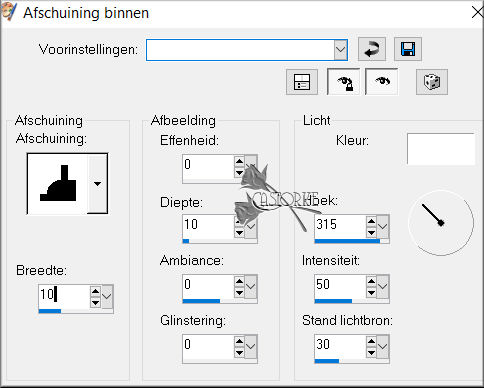Open the Breedte slider dropdown arrow
The width and height of the screenshot is (484, 388).
pyautogui.click(x=107, y=296)
